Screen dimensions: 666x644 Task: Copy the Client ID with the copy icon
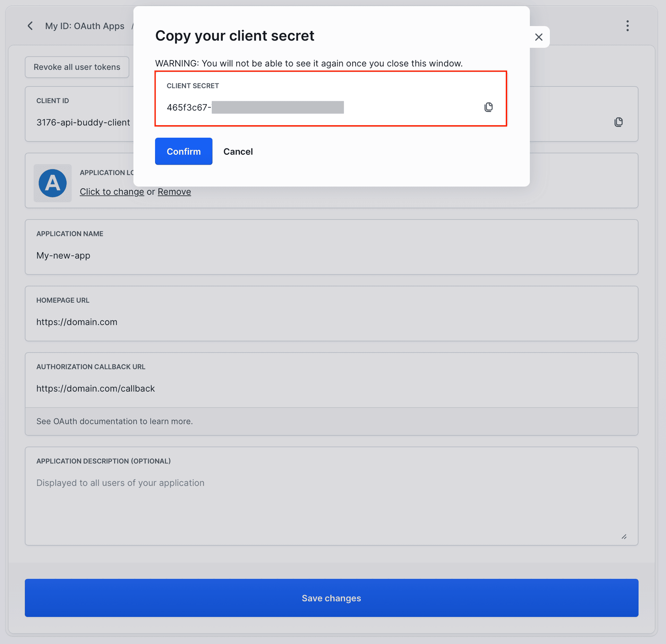coord(618,122)
